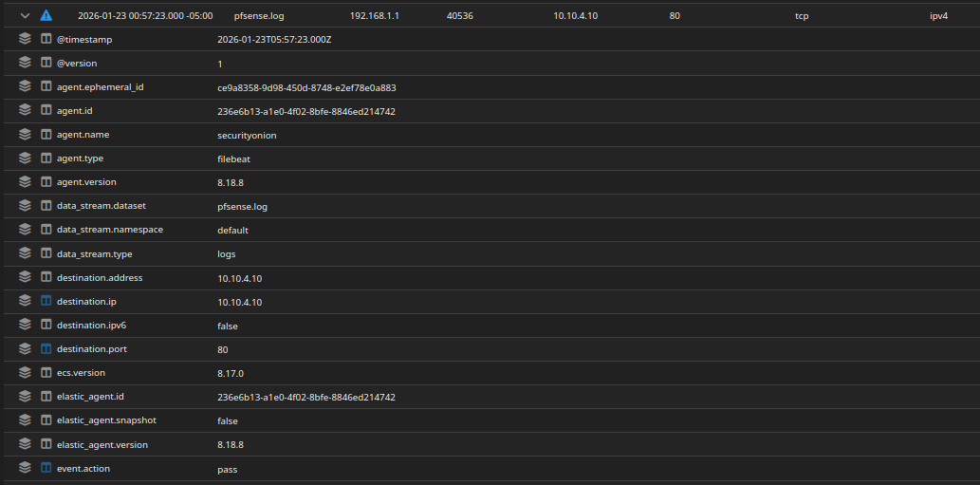Viewport: 980px width, 485px height.
Task: Open layers action icon for destination.ip
Action: click(x=26, y=301)
